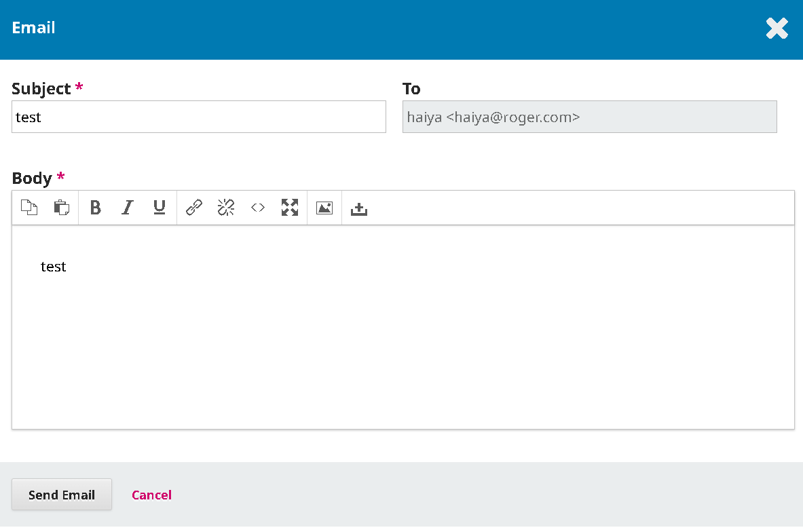This screenshot has width=803, height=532.
Task: Click the Body field label
Action: (x=32, y=178)
